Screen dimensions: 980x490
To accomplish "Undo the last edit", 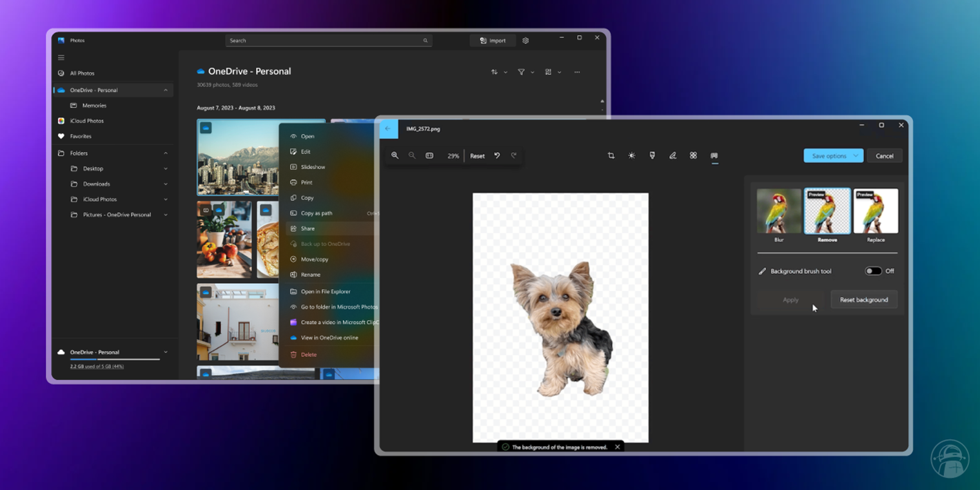I will 496,155.
